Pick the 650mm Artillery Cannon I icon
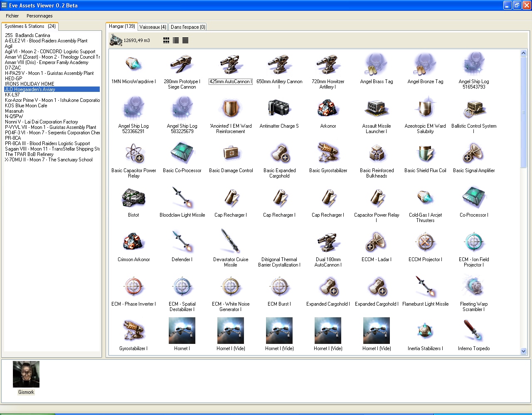 279,64
